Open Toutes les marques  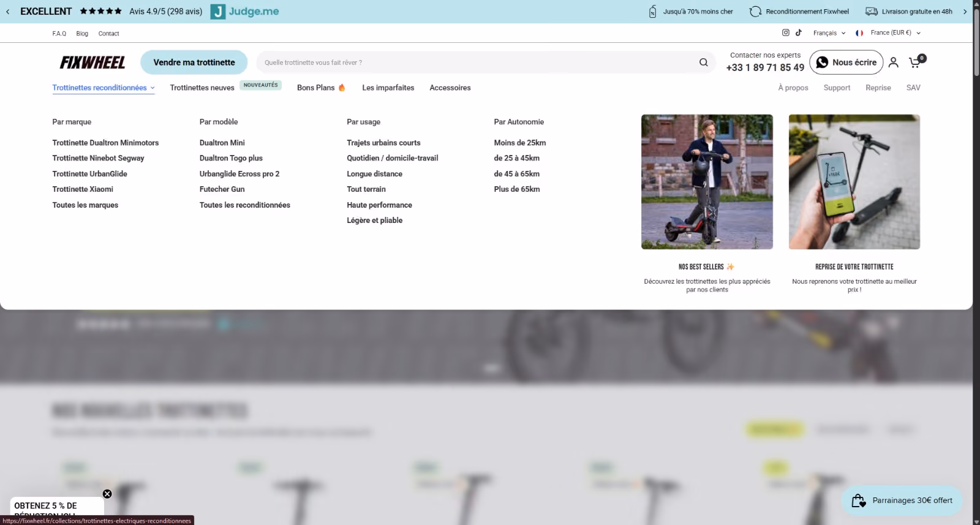[x=85, y=205]
